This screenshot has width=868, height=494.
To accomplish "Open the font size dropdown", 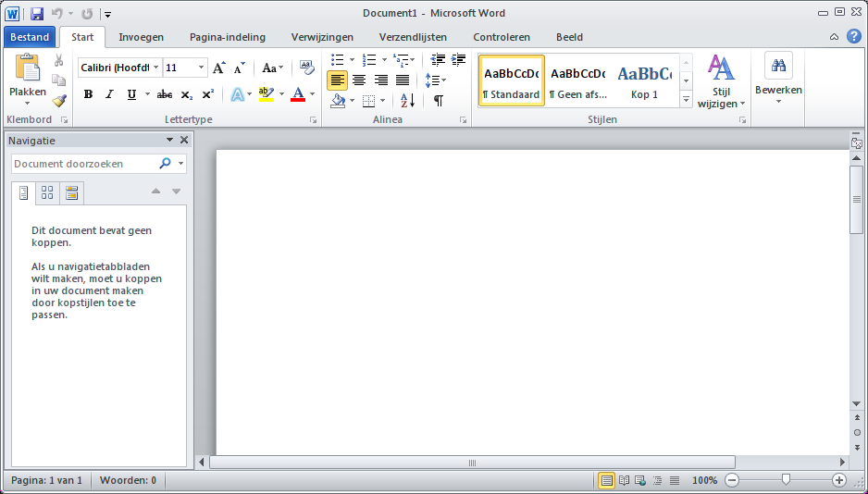I will (201, 68).
